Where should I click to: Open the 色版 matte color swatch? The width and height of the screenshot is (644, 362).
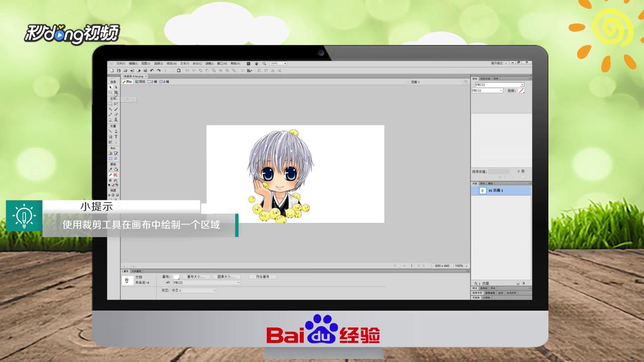[x=521, y=90]
